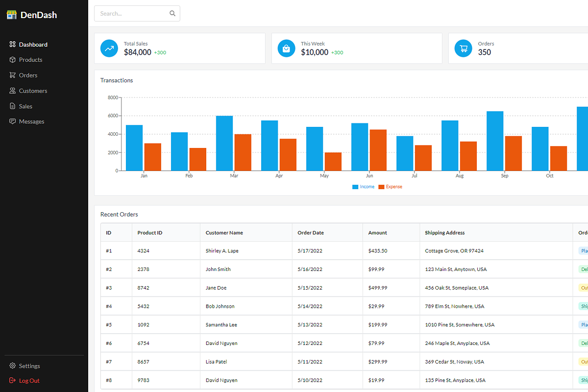588x392 pixels.
Task: Click the Orders count 350
Action: point(485,52)
